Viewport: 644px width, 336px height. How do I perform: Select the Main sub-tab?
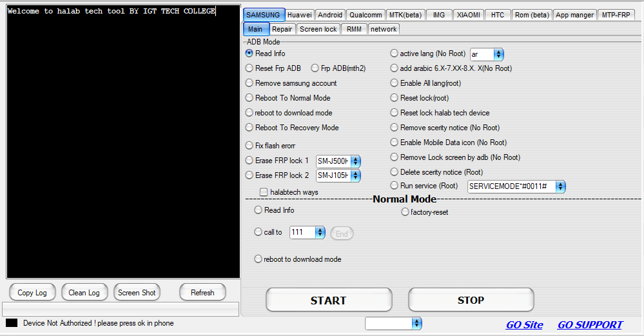point(255,29)
